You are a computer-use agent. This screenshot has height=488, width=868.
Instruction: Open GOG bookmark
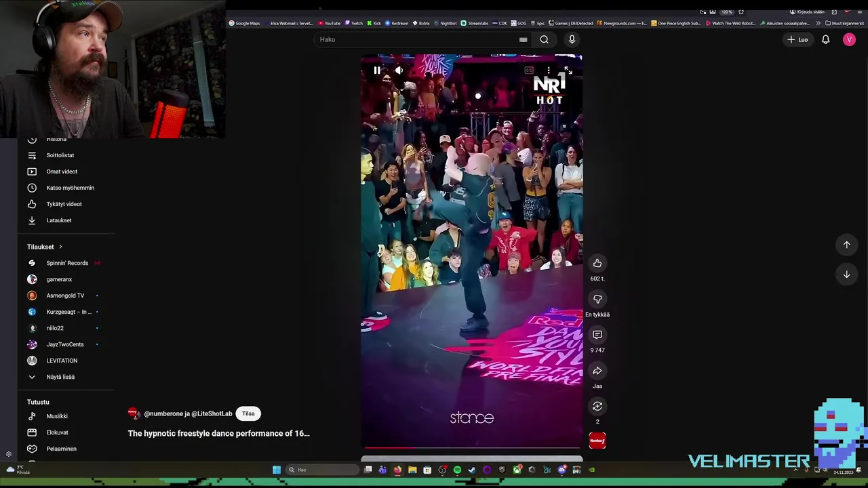coord(519,23)
